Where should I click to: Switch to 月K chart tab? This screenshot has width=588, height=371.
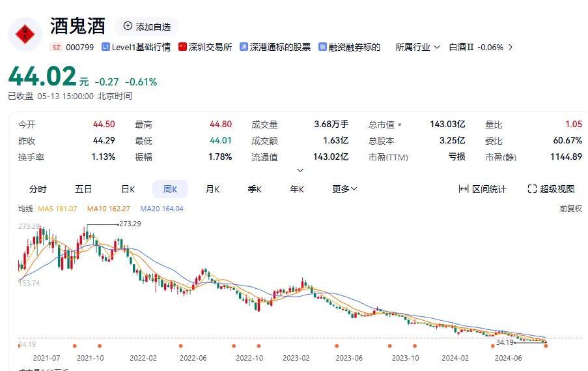click(x=213, y=189)
